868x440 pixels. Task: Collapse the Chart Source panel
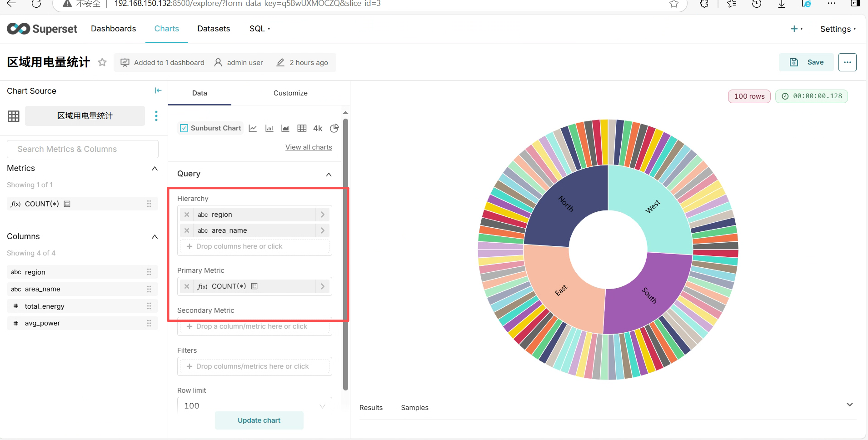pos(158,90)
